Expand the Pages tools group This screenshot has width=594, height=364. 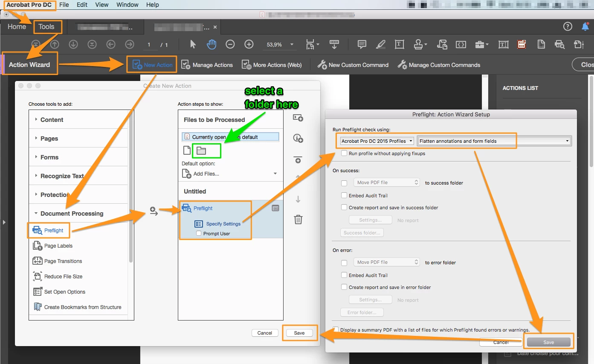click(36, 139)
